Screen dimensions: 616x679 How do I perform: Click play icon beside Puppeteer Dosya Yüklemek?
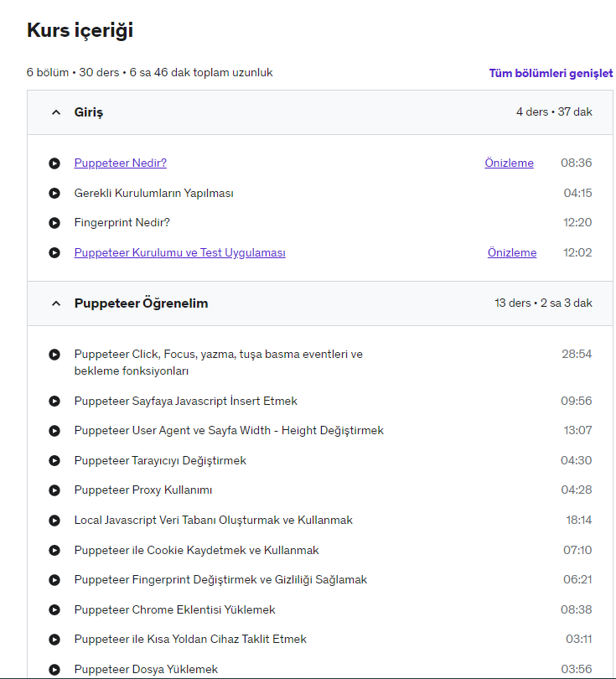click(54, 670)
